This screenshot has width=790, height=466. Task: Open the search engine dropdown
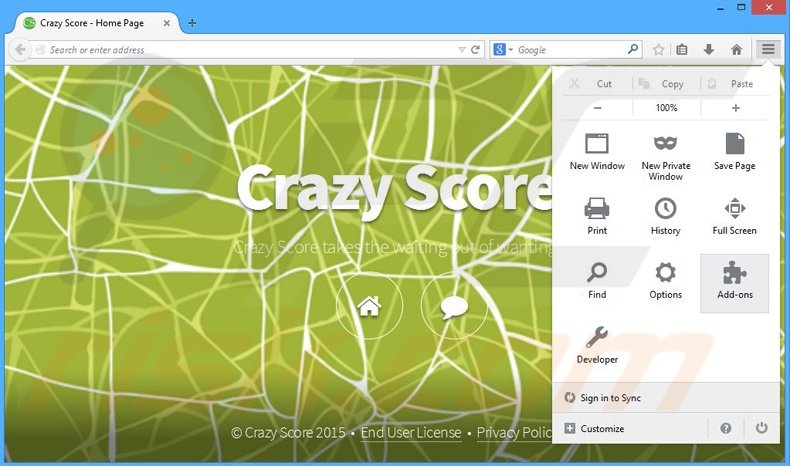pos(503,49)
